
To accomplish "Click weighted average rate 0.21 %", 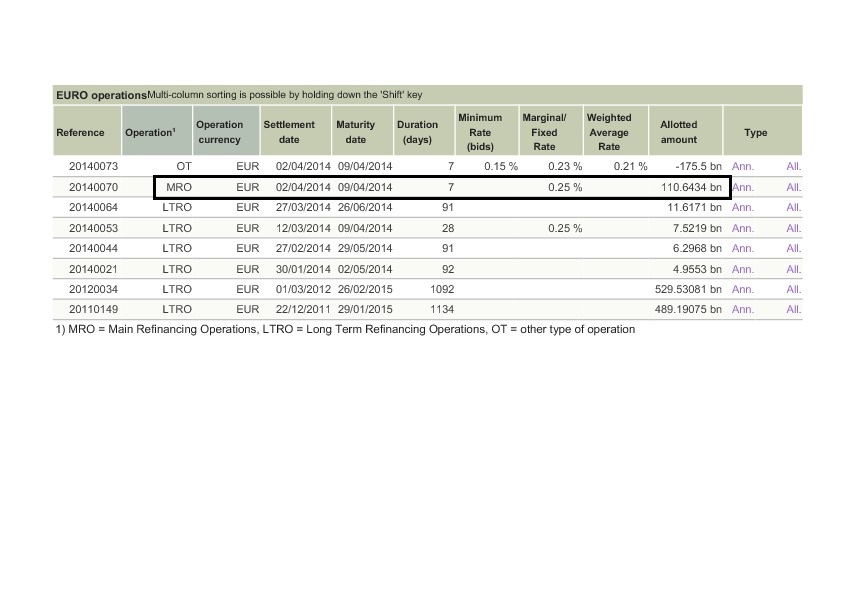I will pos(630,166).
